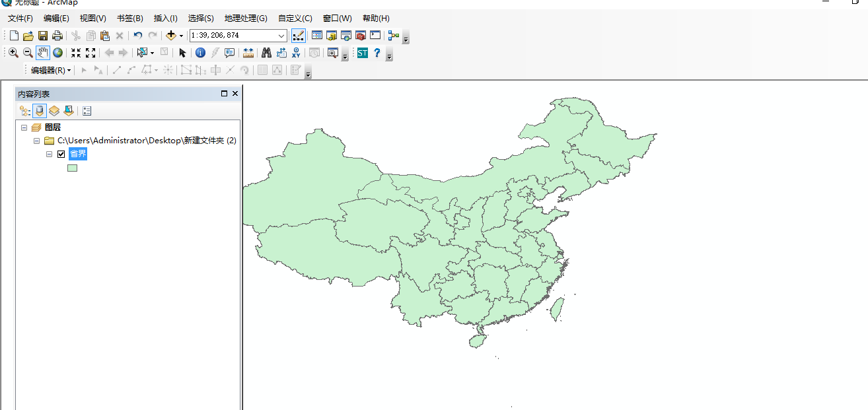Open the 插入(I) menu
This screenshot has width=868, height=410.
tap(166, 18)
